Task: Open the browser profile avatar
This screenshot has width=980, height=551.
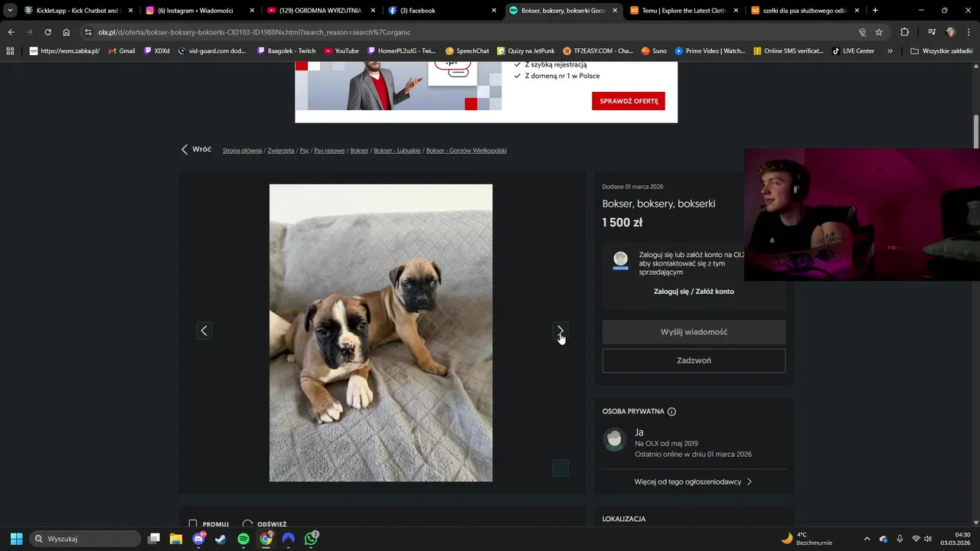Action: click(x=950, y=32)
